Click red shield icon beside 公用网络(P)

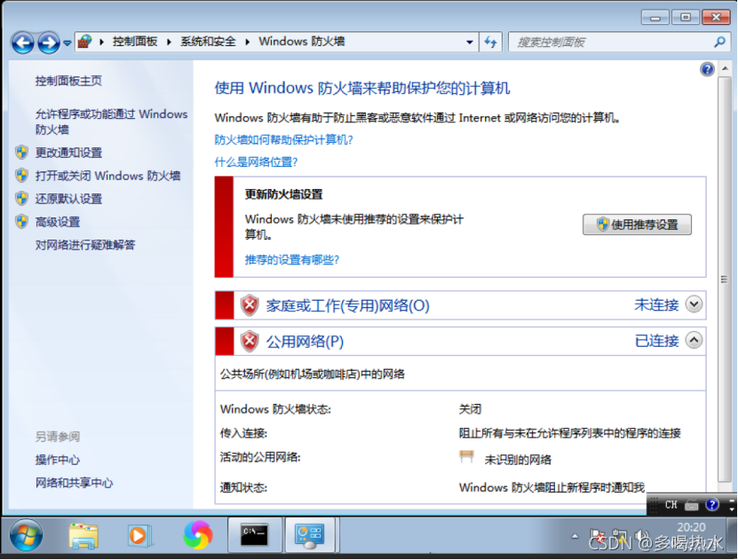point(250,342)
